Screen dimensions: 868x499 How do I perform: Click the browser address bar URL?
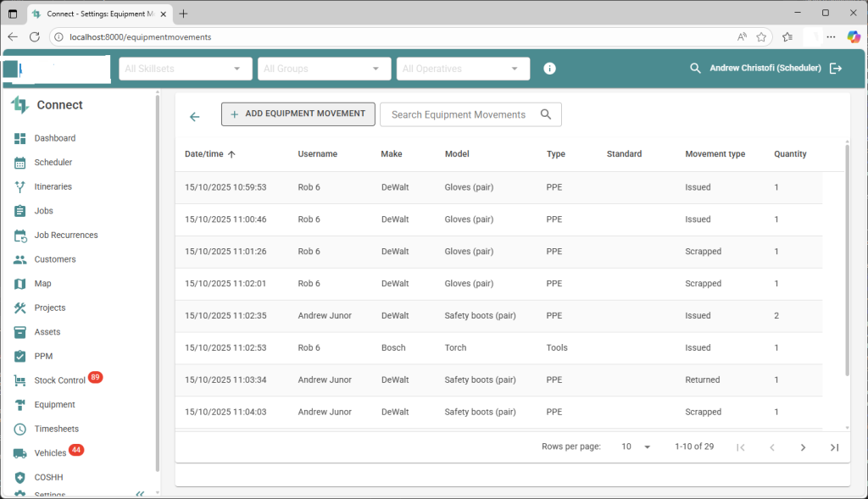(140, 37)
